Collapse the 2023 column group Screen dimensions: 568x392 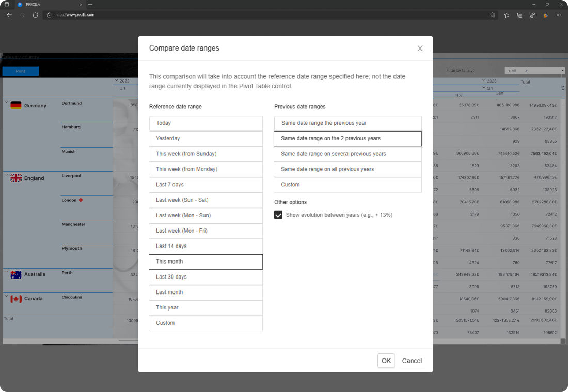(484, 80)
